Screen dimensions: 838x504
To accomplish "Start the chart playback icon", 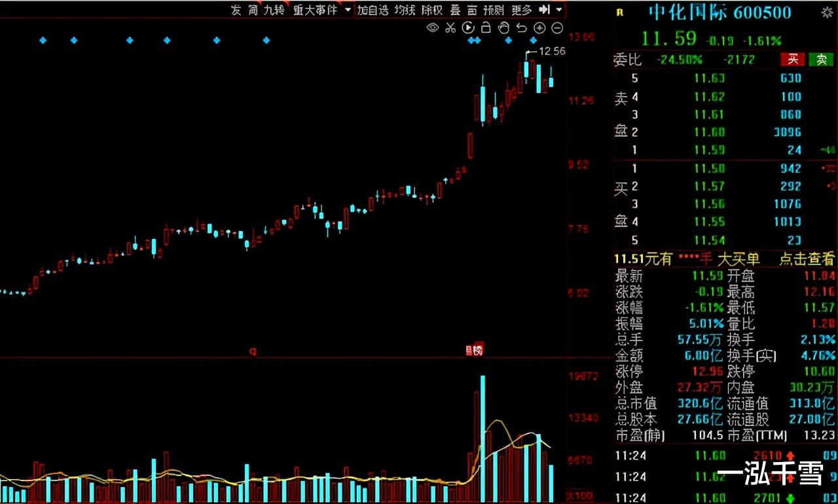I will click(x=467, y=27).
